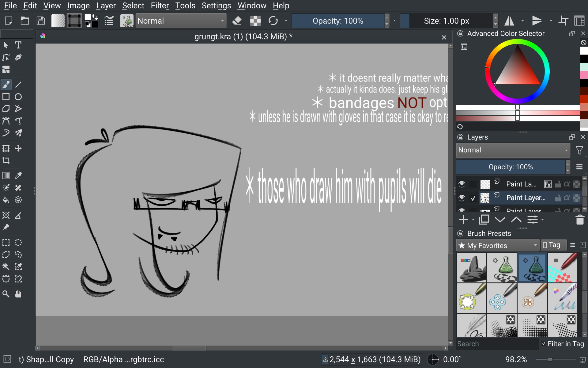588x368 pixels.
Task: Open the Layer menu
Action: 106,6
